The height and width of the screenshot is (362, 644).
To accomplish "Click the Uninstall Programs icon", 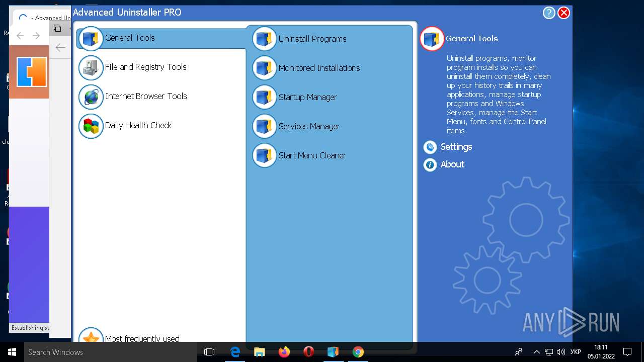I will tap(264, 39).
